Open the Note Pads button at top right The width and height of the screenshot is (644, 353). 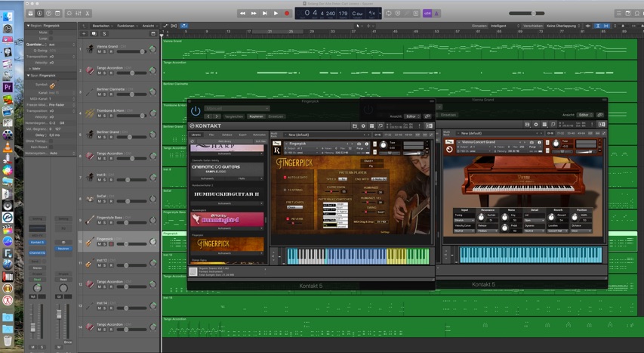628,13
